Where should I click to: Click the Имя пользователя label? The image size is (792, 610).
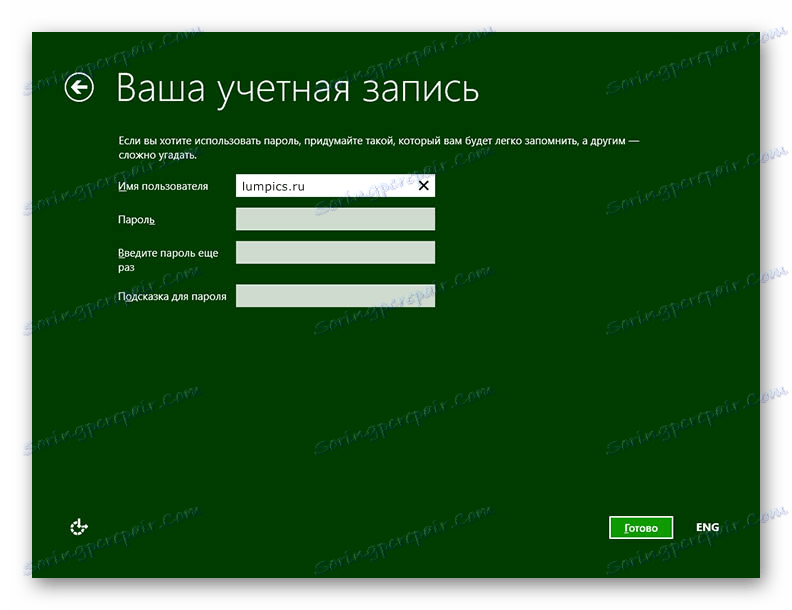point(163,186)
